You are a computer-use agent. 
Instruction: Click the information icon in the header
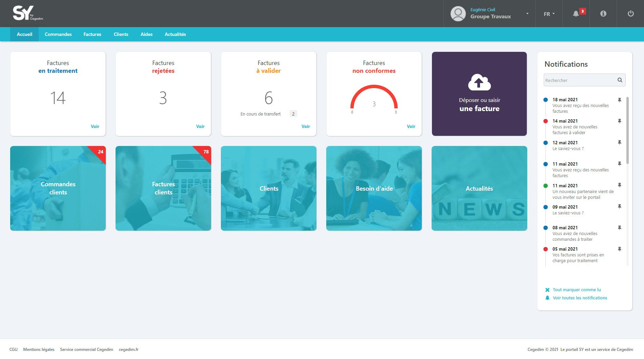point(603,14)
